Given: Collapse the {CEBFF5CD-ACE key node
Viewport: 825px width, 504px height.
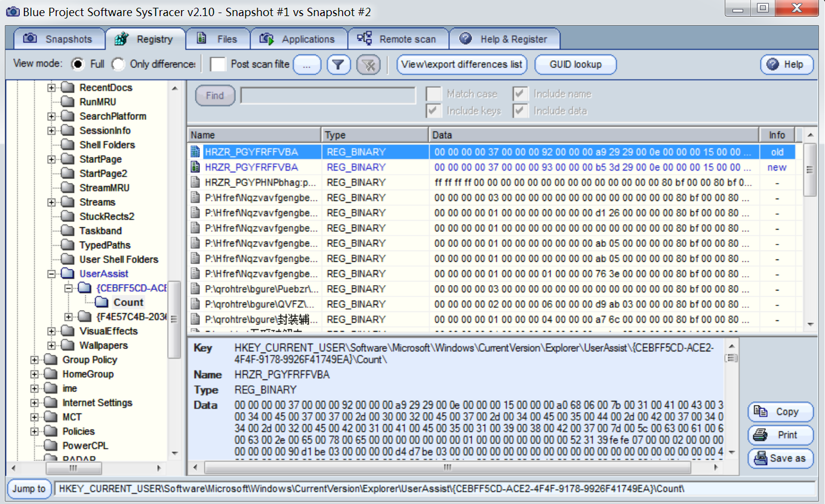Looking at the screenshot, I should 68,288.
